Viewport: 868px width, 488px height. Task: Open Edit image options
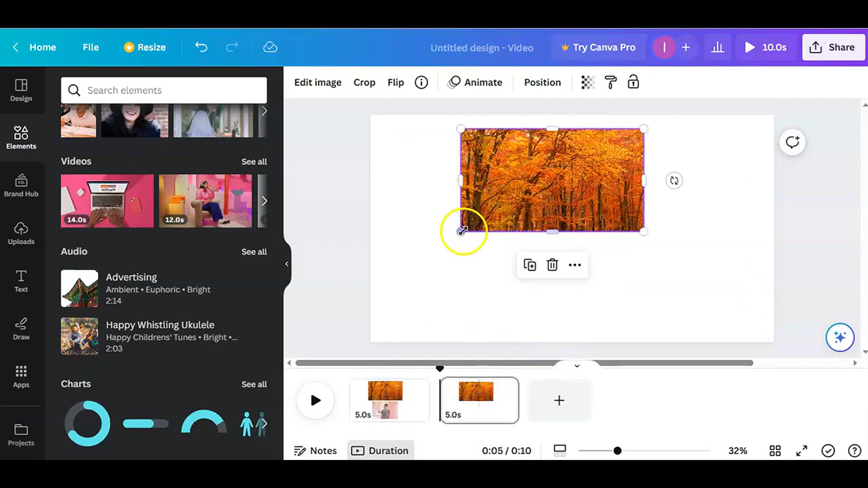pos(318,83)
